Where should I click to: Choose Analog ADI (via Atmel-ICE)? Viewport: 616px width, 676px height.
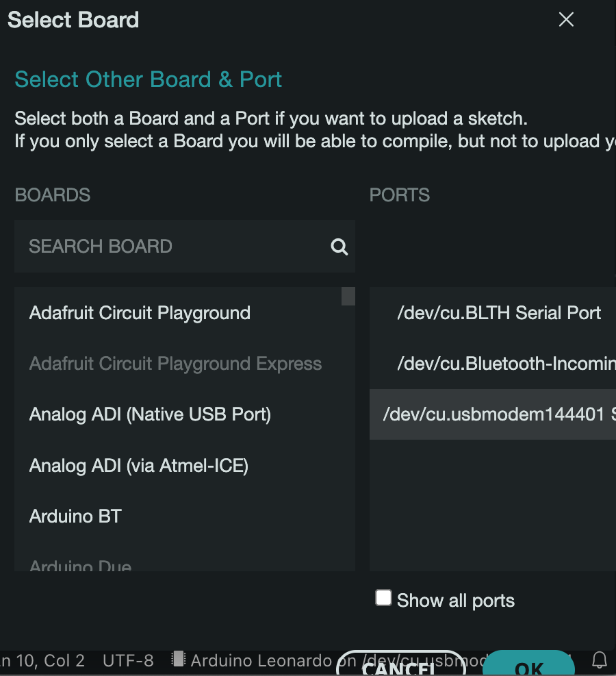click(138, 466)
